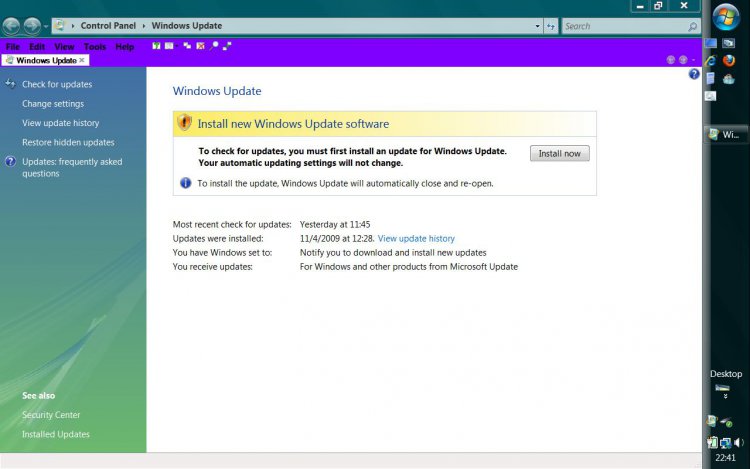Open the View menu
The height and width of the screenshot is (469, 750).
[64, 47]
